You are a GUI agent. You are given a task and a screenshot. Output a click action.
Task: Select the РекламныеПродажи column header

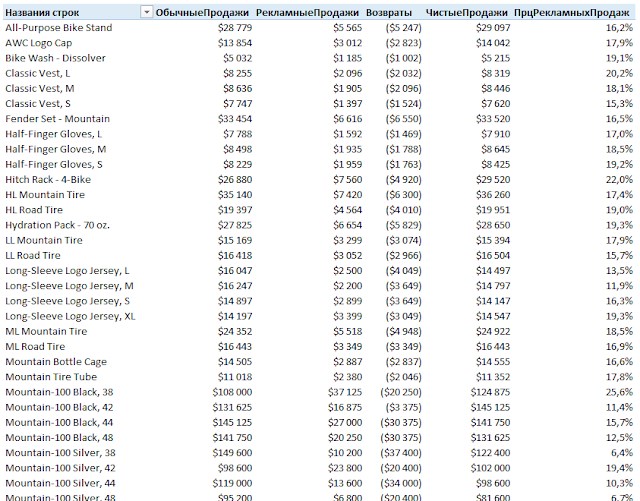coord(307,13)
